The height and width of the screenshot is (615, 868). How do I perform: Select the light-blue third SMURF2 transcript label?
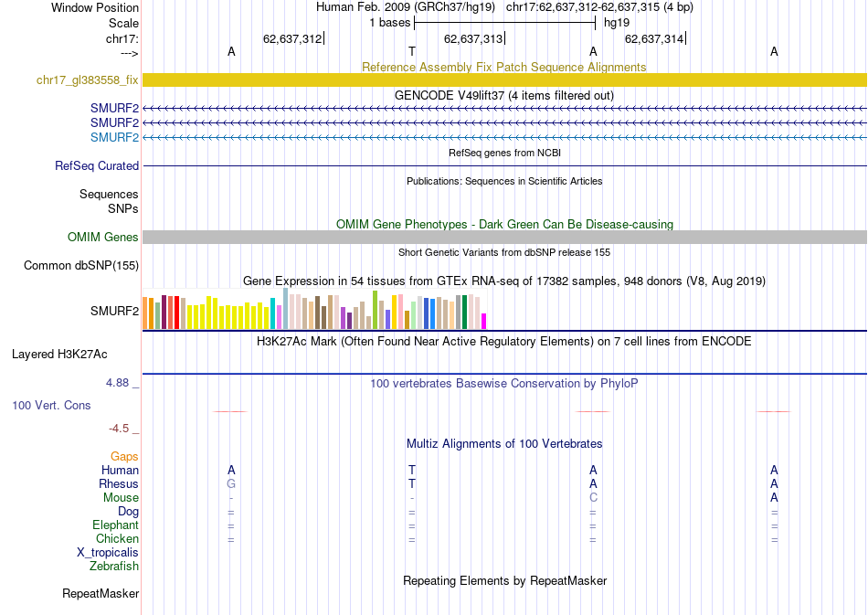(x=114, y=137)
